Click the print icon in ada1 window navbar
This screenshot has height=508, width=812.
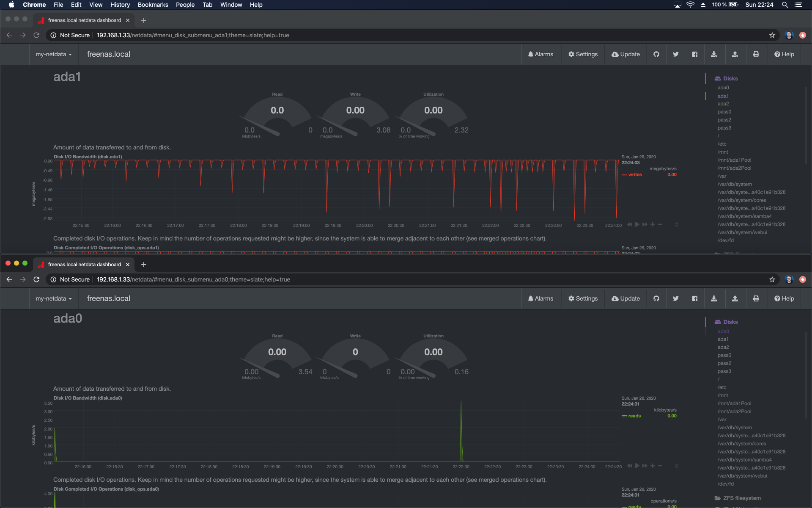[756, 54]
